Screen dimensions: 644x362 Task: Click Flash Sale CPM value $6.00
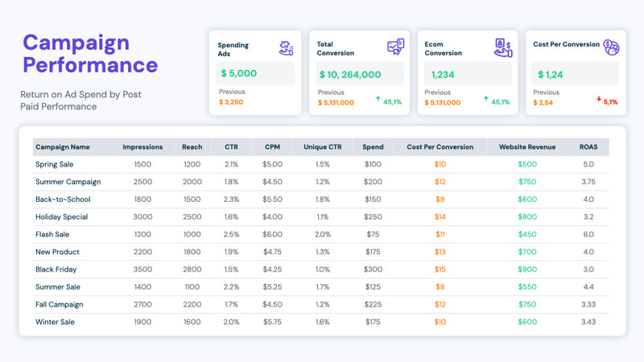272,234
